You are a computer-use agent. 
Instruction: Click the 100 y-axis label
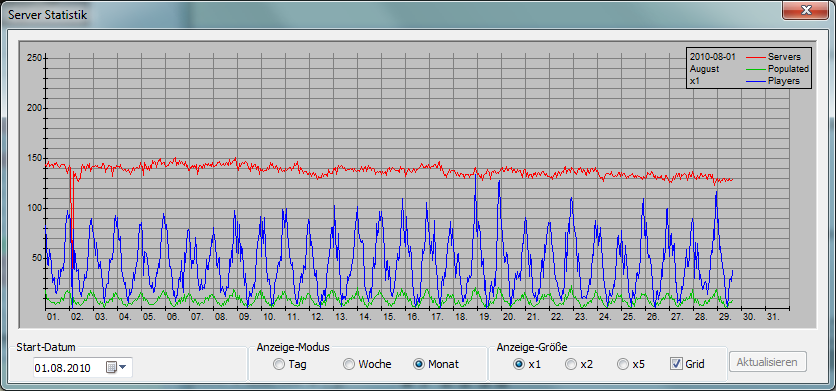35,208
